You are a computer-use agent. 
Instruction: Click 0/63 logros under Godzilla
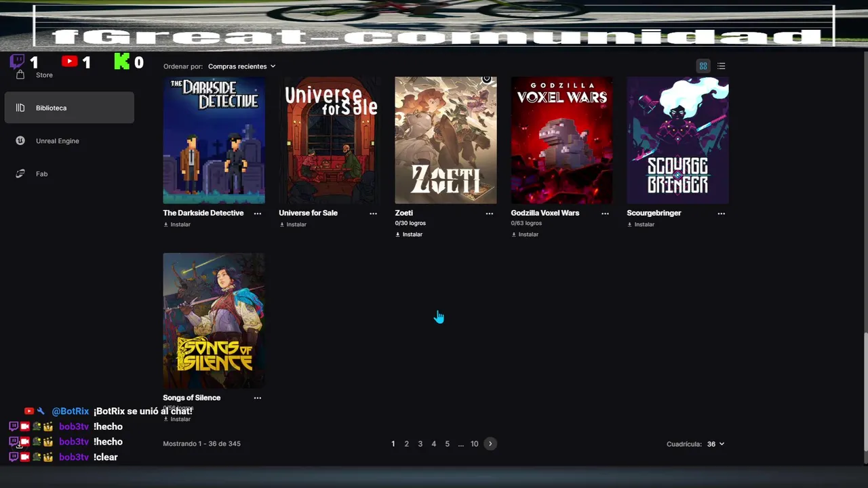pos(526,223)
